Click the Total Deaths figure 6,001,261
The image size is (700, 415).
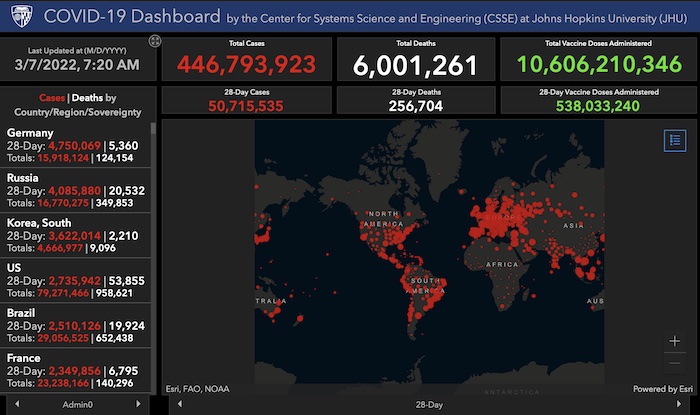415,66
